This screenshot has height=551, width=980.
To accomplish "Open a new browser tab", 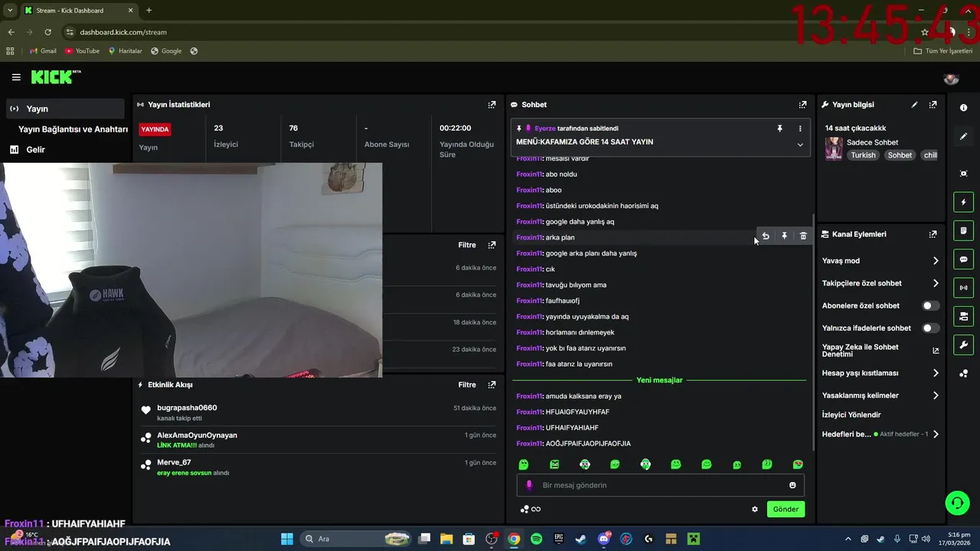I will (149, 10).
